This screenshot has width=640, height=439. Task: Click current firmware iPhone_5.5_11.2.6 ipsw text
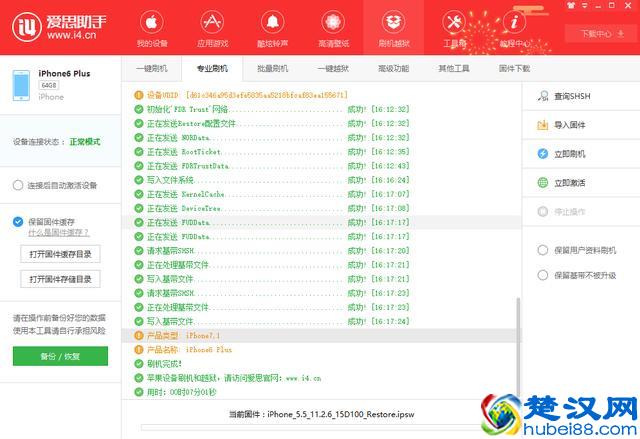pyautogui.click(x=341, y=414)
